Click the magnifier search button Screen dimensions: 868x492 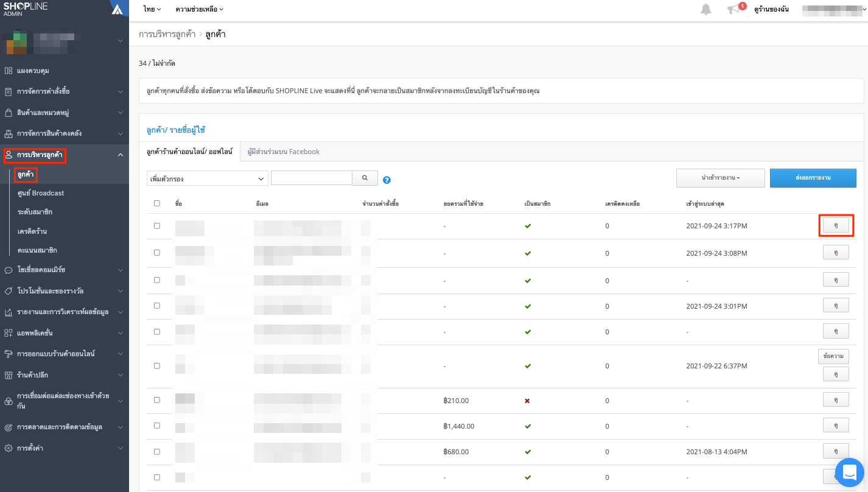tap(365, 178)
